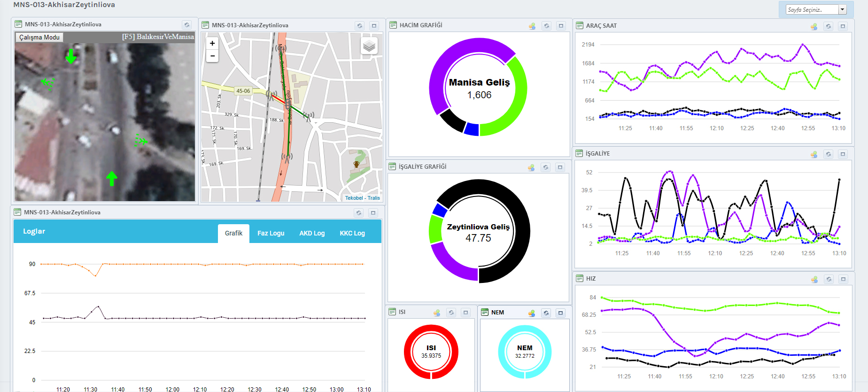Image resolution: width=868 pixels, height=392 pixels.
Task: Open chart type icon in ARAÇ SAAT panel
Action: (814, 26)
